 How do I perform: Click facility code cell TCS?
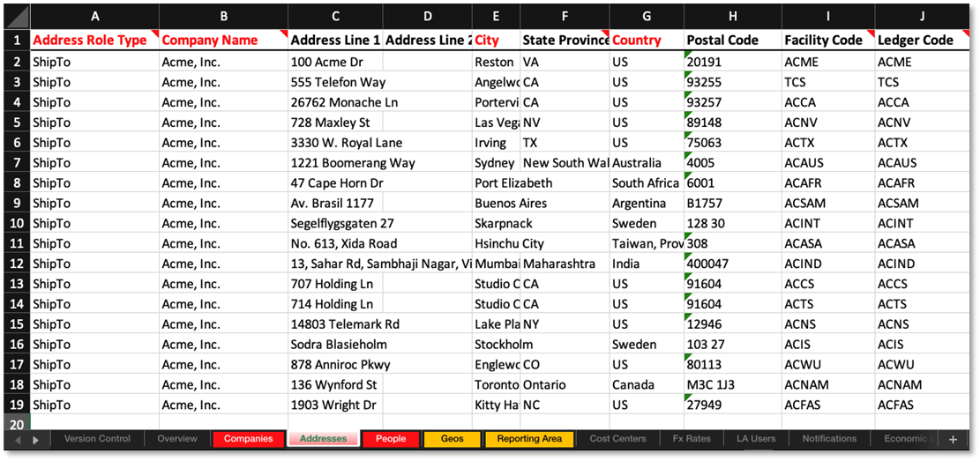(828, 82)
